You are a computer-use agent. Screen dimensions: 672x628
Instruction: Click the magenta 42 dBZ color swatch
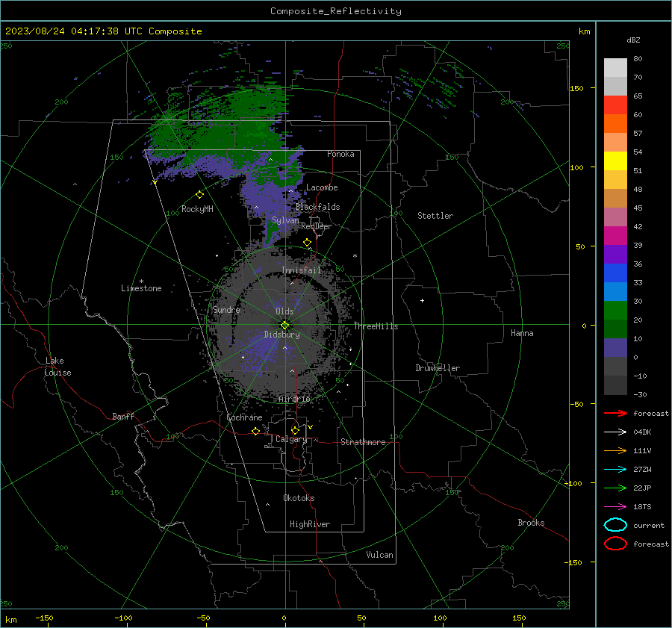(615, 235)
